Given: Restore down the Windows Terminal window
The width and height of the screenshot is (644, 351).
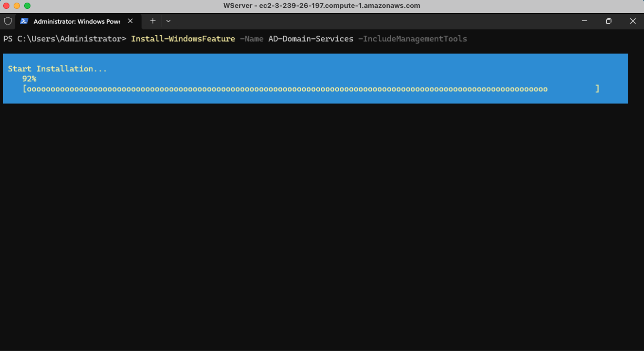Looking at the screenshot, I should (x=608, y=21).
